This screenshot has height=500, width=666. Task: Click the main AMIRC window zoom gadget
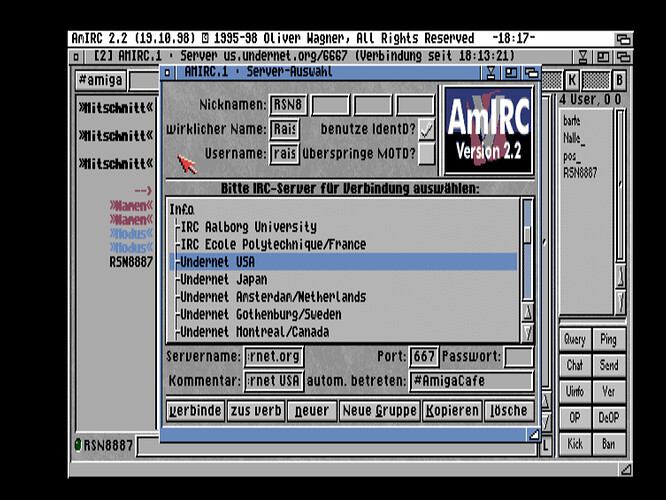[603, 56]
